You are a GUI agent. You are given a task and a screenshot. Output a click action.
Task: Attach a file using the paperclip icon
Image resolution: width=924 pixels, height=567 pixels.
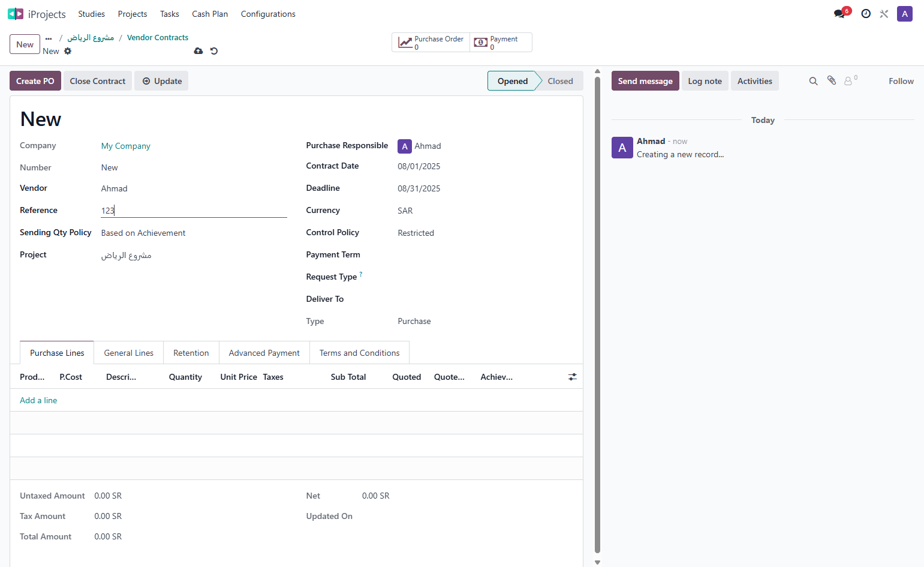[x=832, y=80]
